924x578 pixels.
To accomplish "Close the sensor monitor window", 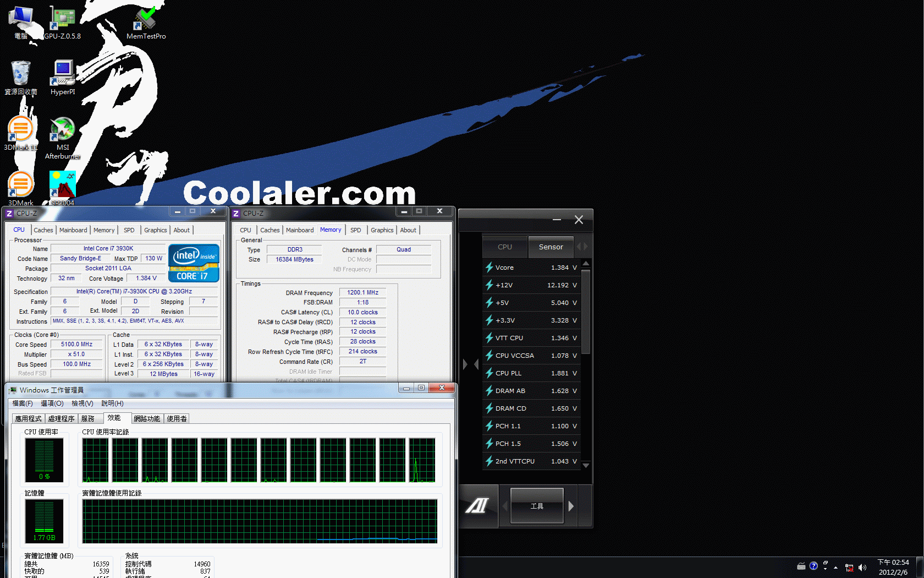I will pos(579,220).
